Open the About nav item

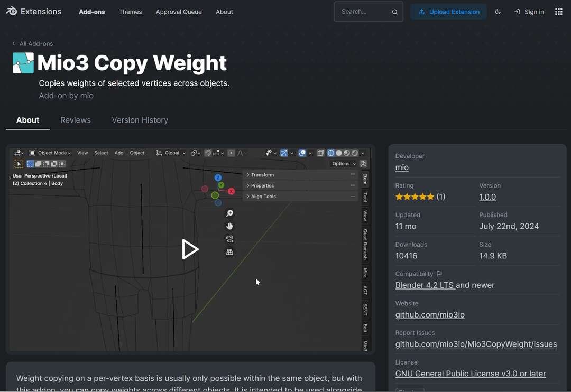224,12
